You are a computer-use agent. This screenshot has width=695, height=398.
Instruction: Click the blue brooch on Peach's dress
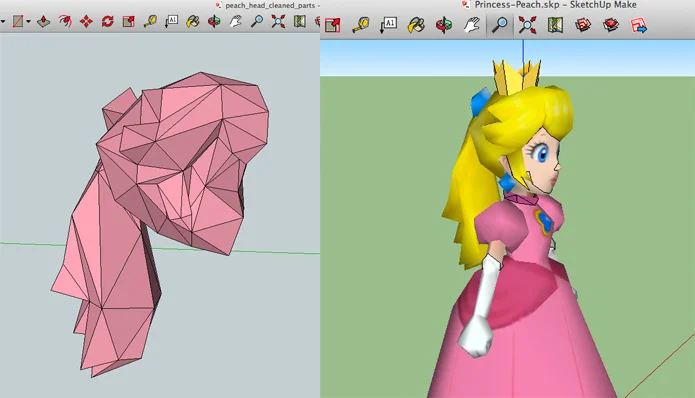(543, 222)
